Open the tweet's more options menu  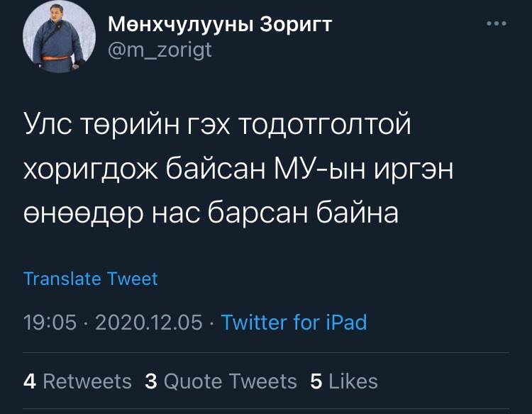click(496, 23)
